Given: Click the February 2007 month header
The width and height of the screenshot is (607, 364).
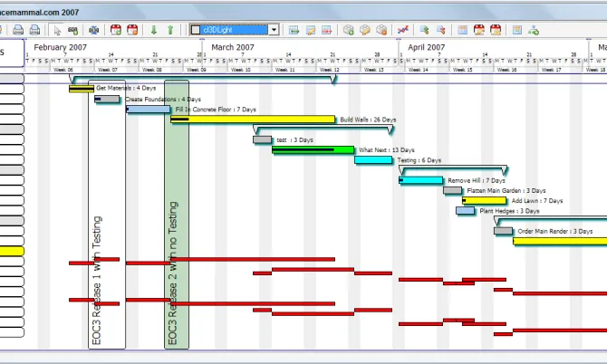Looking at the screenshot, I should coord(61,47).
